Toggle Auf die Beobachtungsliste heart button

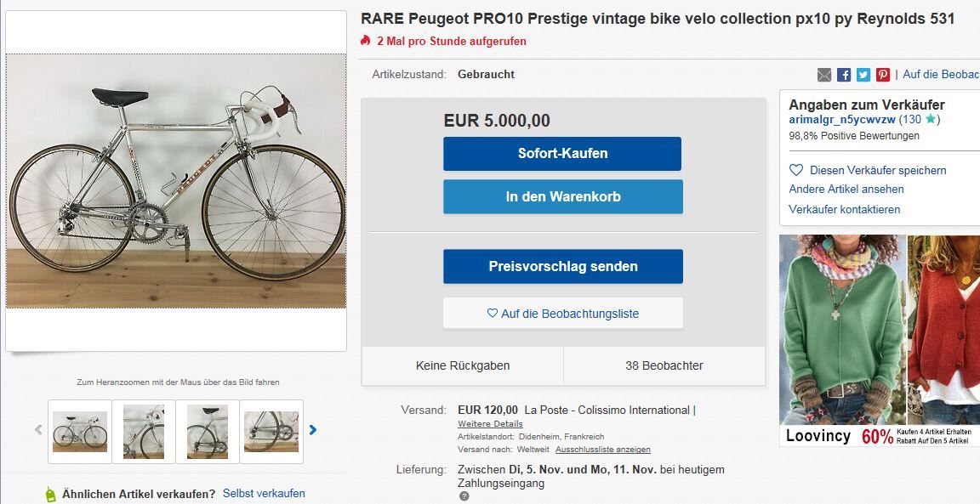tap(562, 314)
